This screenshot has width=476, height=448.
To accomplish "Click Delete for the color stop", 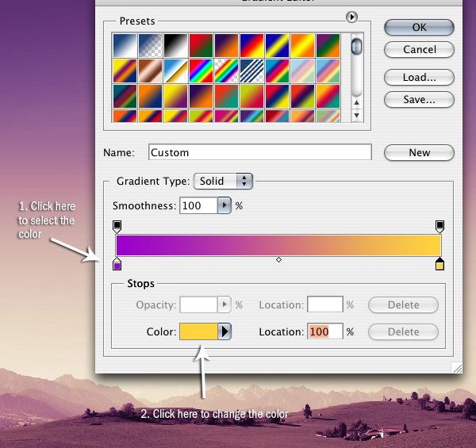I will 403,331.
